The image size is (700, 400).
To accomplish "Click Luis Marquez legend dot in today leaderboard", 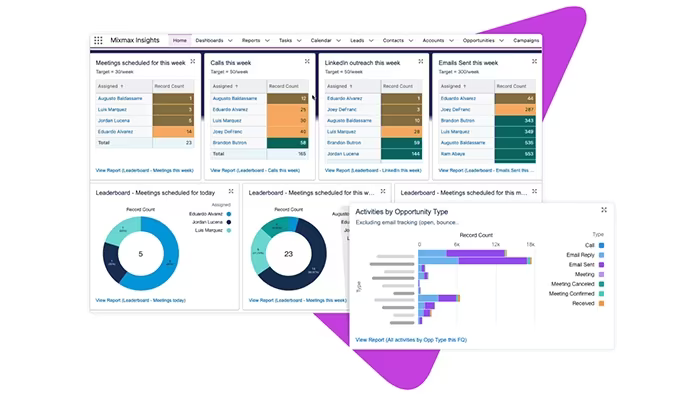I will pos(229,231).
